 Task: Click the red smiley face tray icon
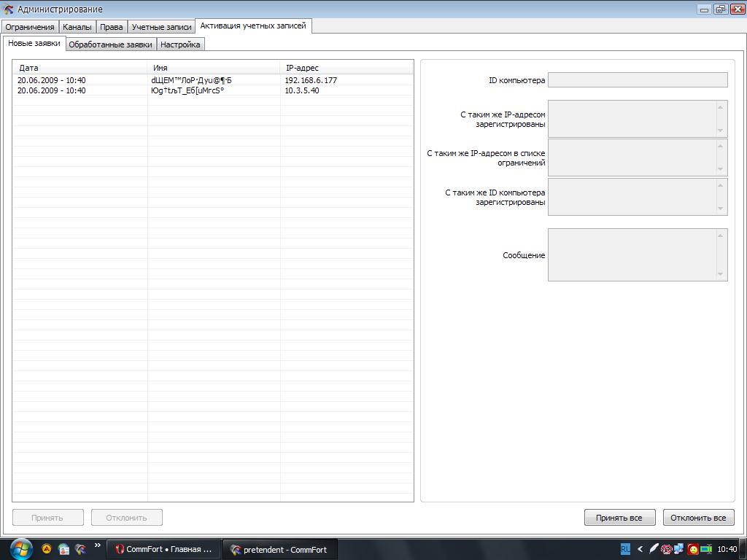(693, 549)
